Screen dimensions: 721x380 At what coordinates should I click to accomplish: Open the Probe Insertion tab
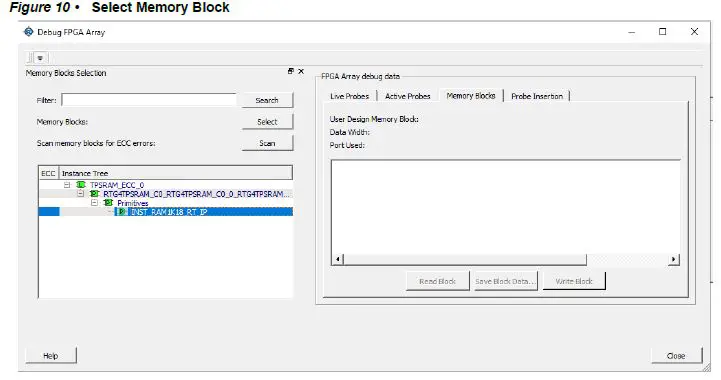(537, 96)
